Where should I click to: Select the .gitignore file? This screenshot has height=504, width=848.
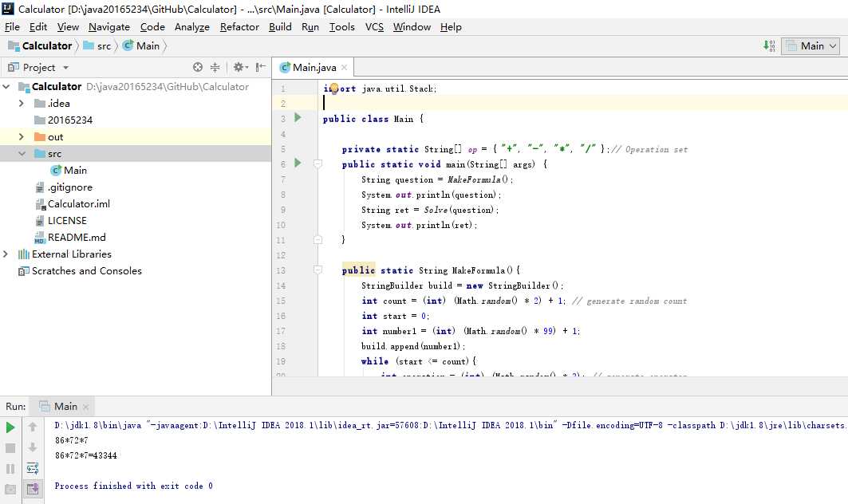[x=69, y=187]
